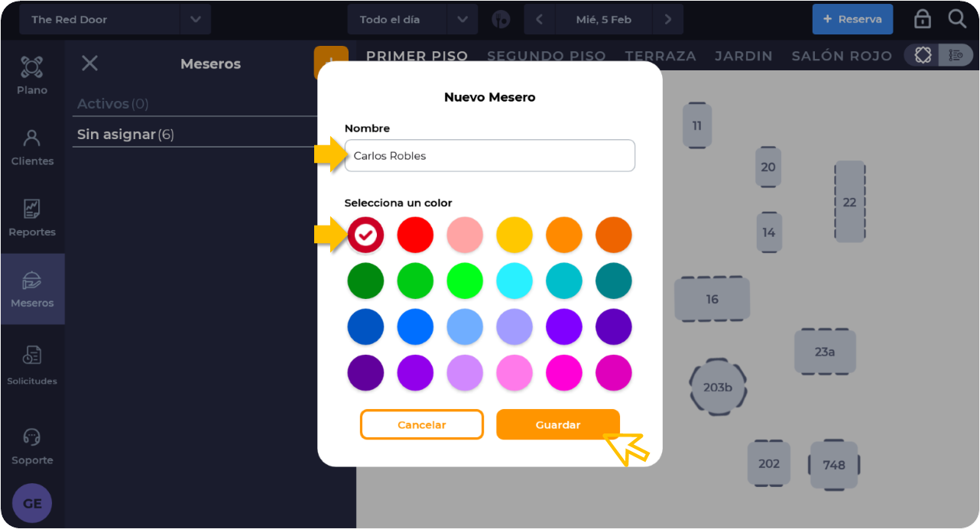Open search with magnifier icon
The image size is (980, 529).
click(957, 19)
